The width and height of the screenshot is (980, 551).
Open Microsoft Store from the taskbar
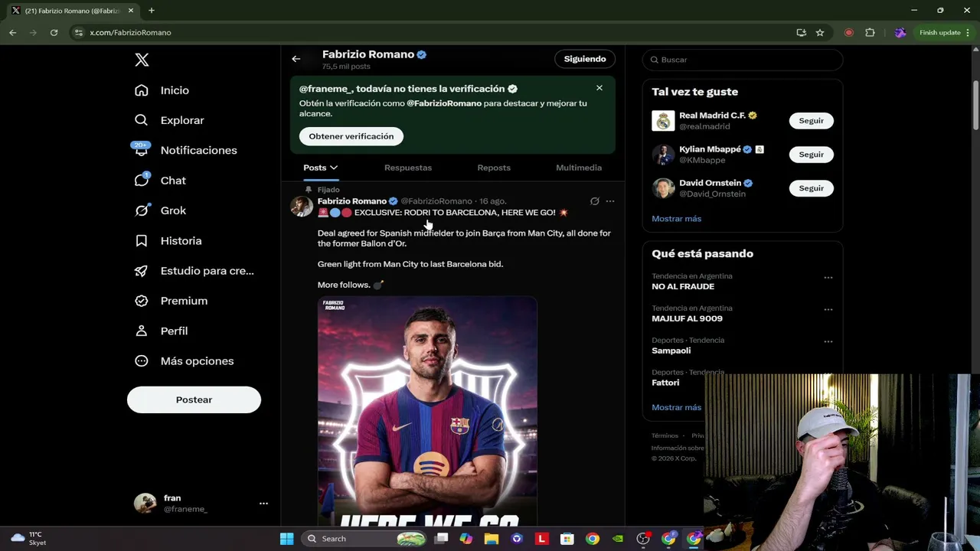tap(567, 539)
